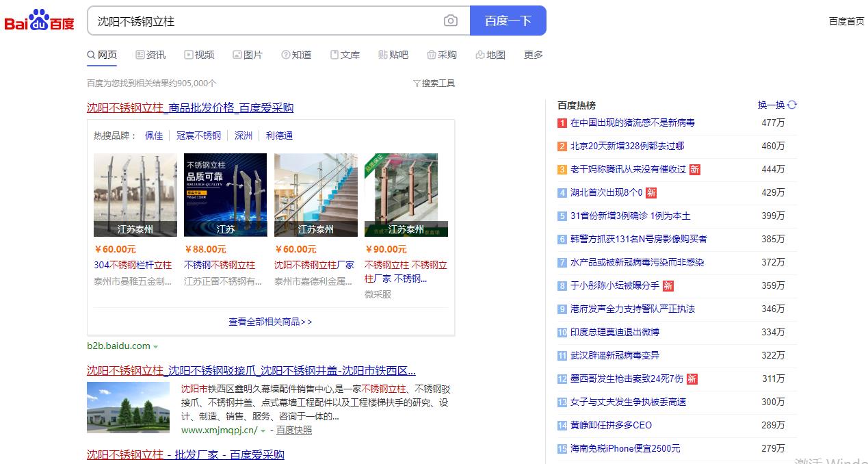This screenshot has width=868, height=464.
Task: Refresh hot list with 换一换 icon
Action: pyautogui.click(x=792, y=105)
